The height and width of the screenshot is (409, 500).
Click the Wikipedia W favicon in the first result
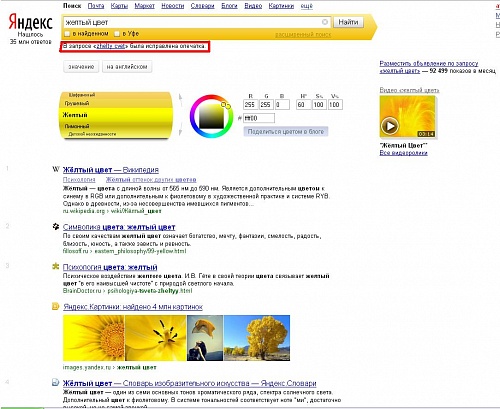pyautogui.click(x=56, y=169)
